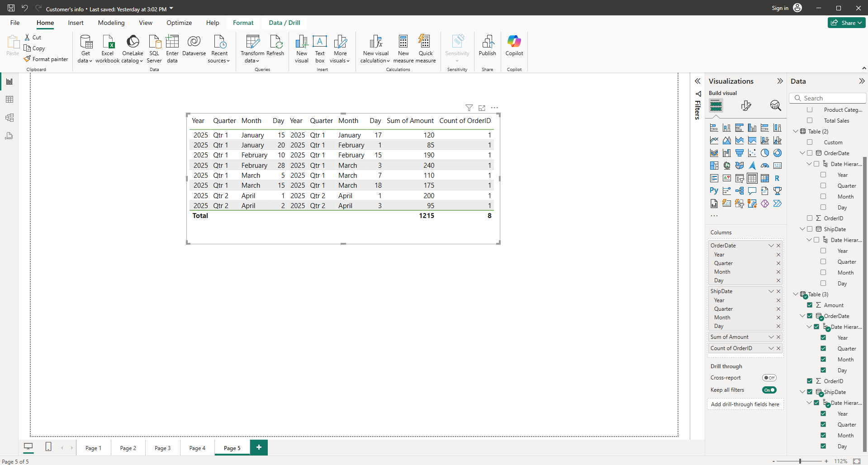Open the Sum of Amount field dropdown
Image resolution: width=868 pixels, height=465 pixels.
coord(771,337)
